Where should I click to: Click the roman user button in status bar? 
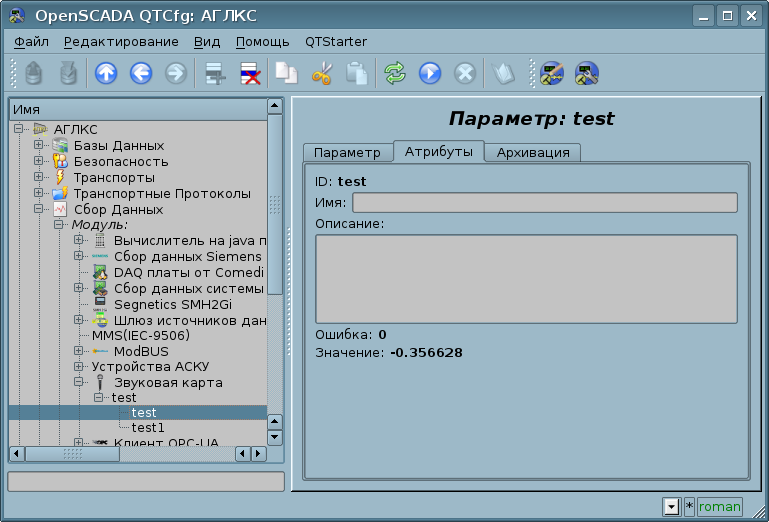coord(719,506)
